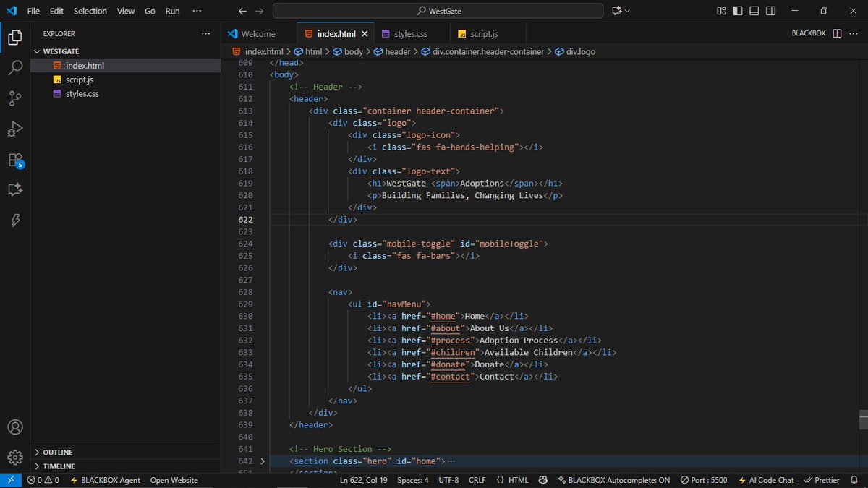Change CRLF end of line sequence
Viewport: 868px width, 488px height.
[477, 480]
